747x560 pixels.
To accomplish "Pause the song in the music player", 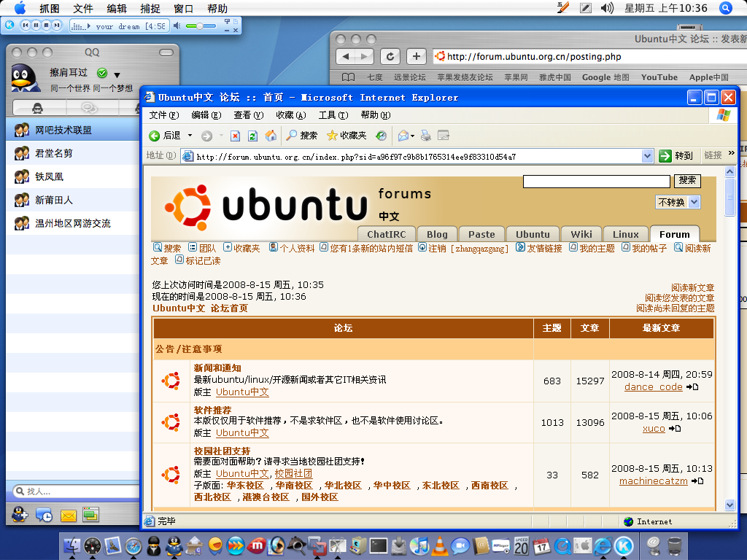I will coord(36,25).
